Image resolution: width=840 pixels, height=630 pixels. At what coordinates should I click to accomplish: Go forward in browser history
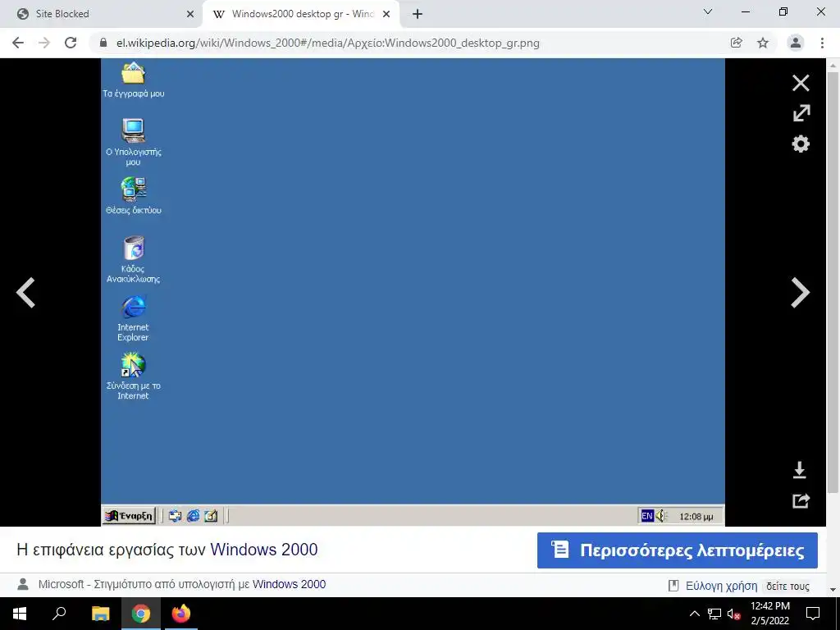pos(44,43)
